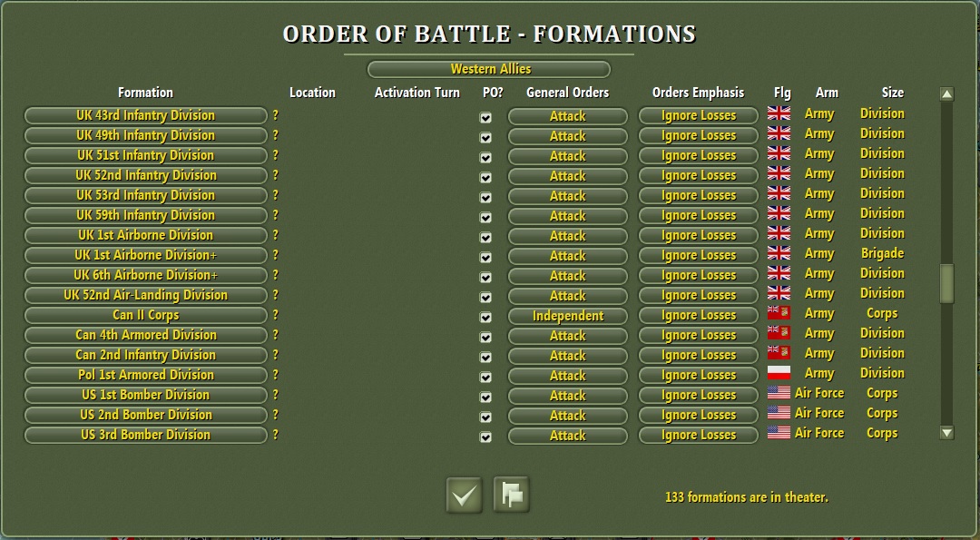The height and width of the screenshot is (540, 980).
Task: Click the Formation column header
Action: (x=145, y=92)
